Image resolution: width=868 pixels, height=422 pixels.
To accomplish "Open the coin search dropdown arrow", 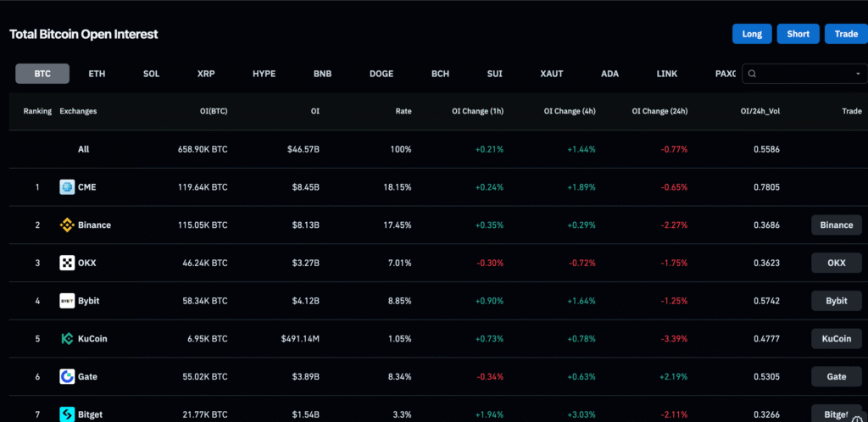I will click(857, 75).
